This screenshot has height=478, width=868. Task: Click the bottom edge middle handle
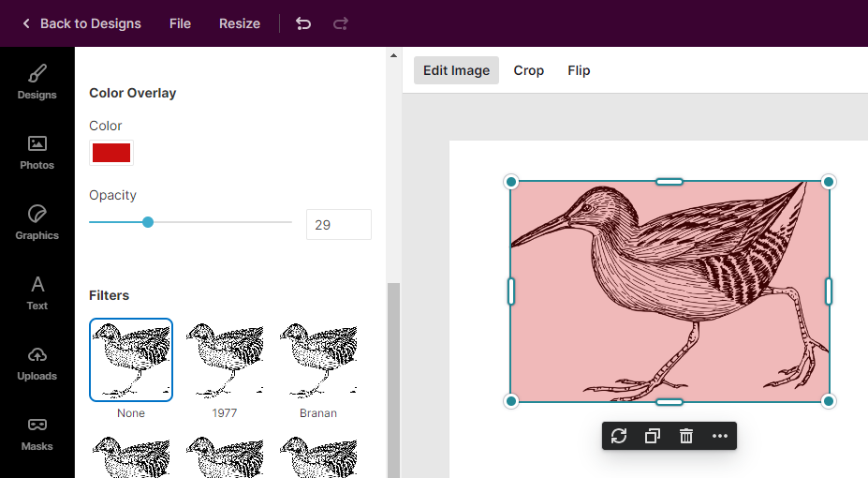669,401
